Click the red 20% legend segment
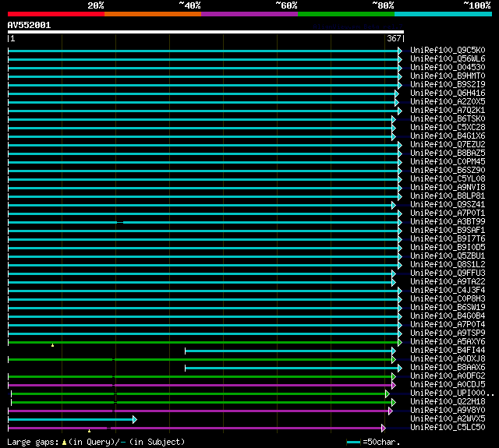Viewport: 499px width, 448px height. (56, 14)
